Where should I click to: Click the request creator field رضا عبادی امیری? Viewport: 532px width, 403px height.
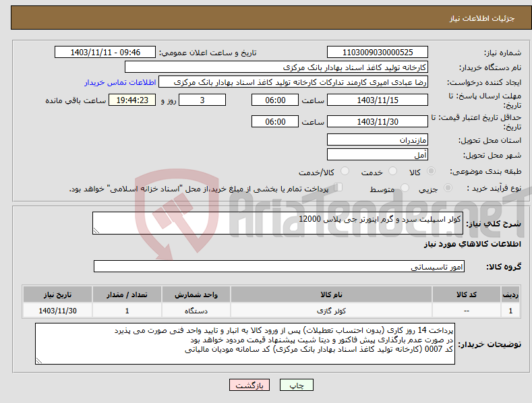point(293,82)
